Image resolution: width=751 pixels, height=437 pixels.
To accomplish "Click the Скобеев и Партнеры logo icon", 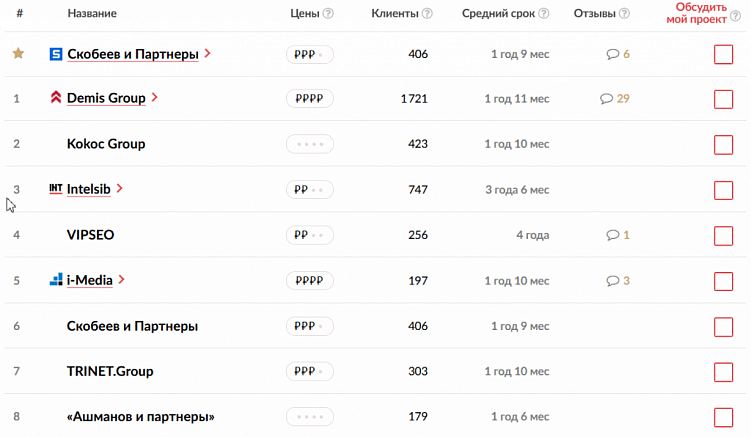I will coord(56,54).
